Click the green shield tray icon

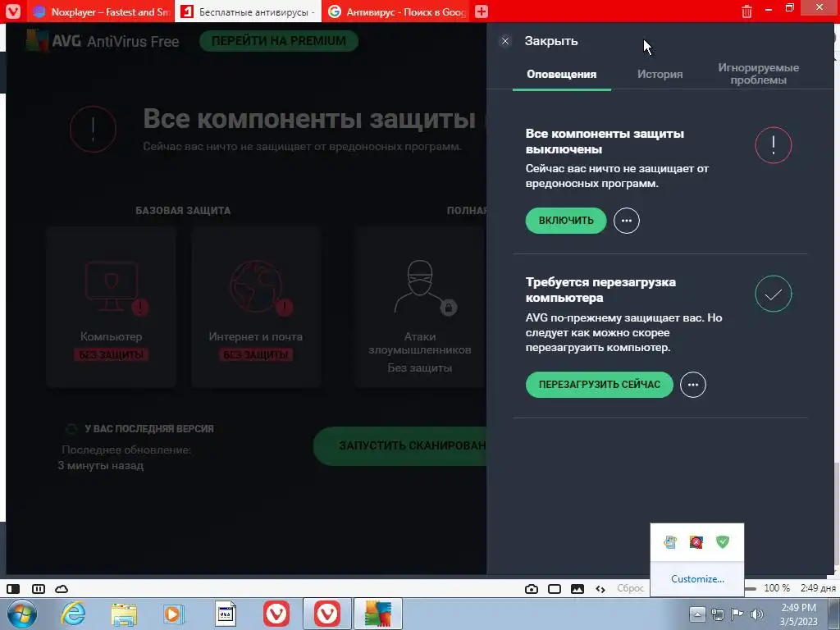point(723,542)
